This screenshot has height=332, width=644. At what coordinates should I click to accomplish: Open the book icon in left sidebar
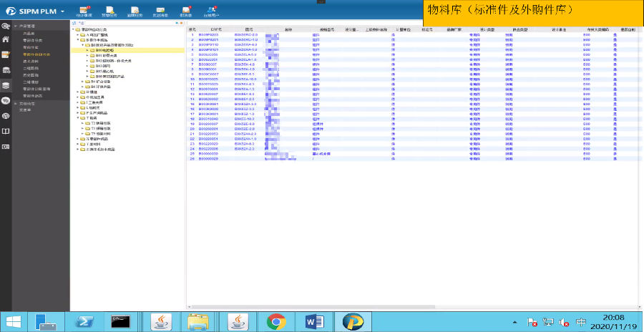[6, 132]
